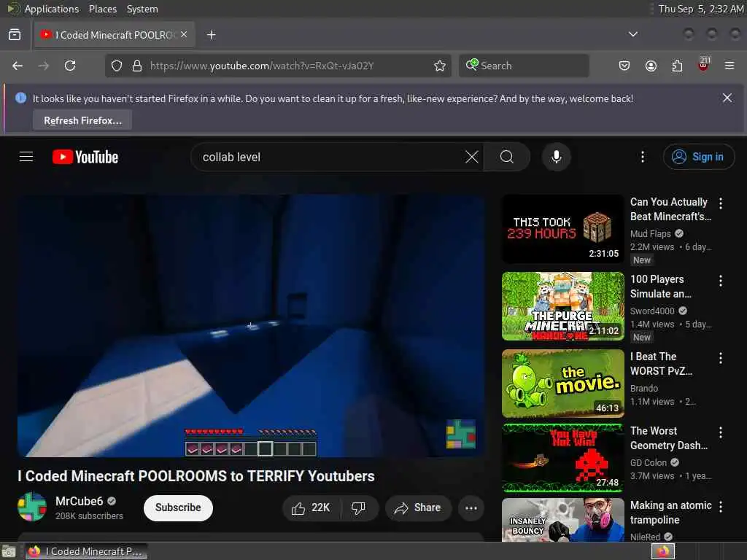Dislike the video with thumbs down

pos(359,508)
